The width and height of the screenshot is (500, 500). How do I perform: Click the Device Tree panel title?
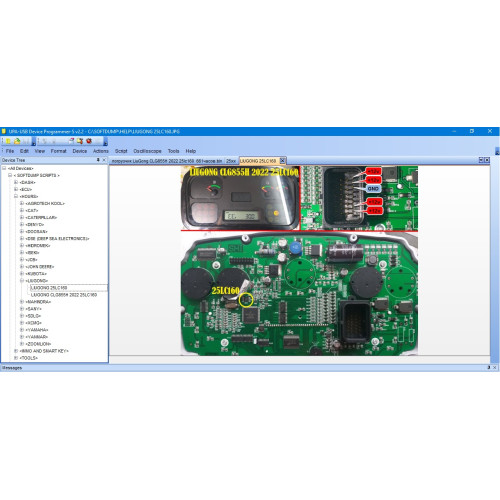13,160
